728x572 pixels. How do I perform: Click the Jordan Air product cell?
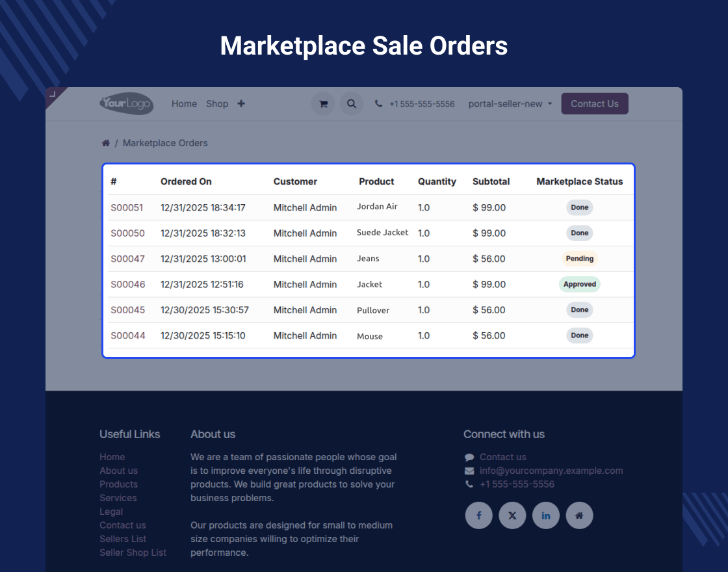click(377, 207)
